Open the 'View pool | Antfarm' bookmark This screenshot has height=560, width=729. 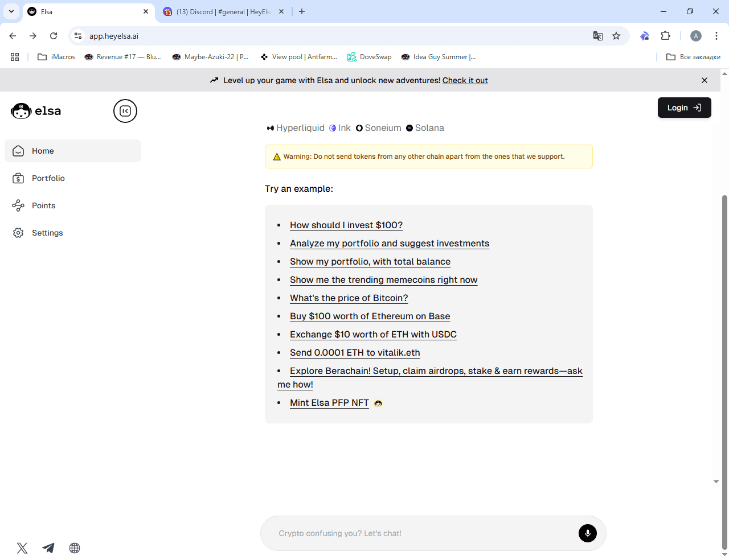click(x=298, y=57)
